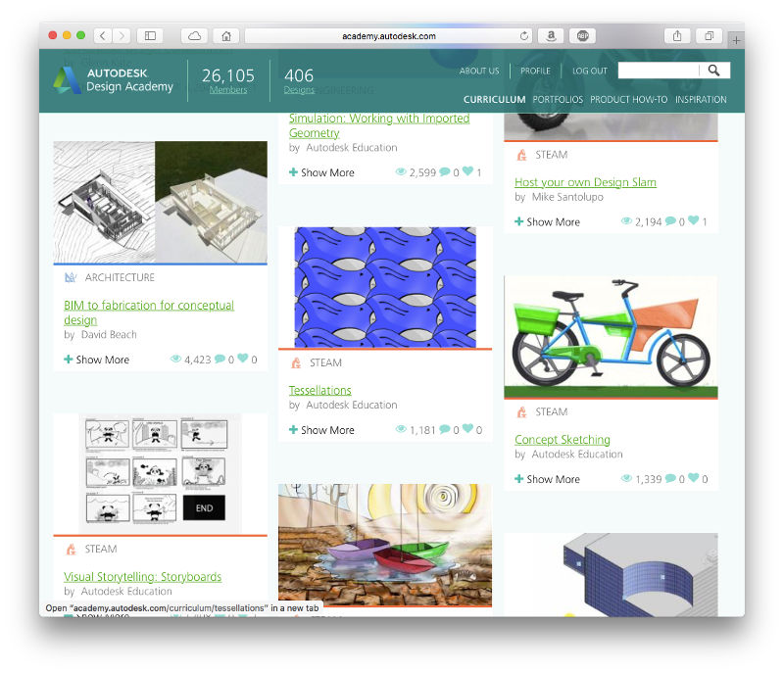Click STEAM icon on Tessellations card

(x=296, y=362)
